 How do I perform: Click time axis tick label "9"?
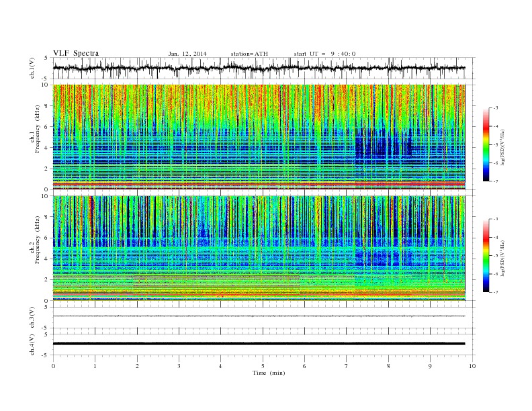pyautogui.click(x=430, y=366)
